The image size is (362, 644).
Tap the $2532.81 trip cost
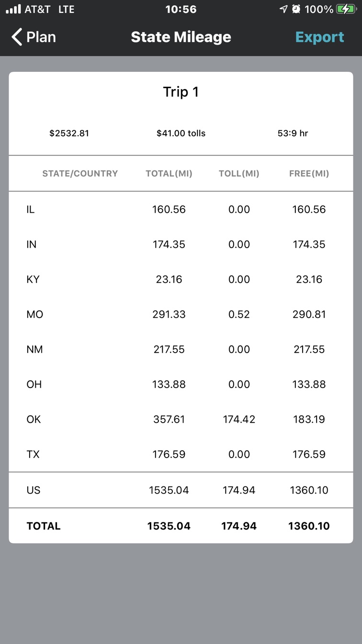(69, 133)
